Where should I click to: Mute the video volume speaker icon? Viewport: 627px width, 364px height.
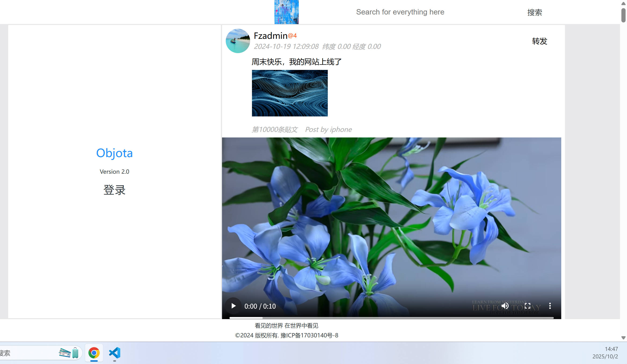pyautogui.click(x=505, y=306)
